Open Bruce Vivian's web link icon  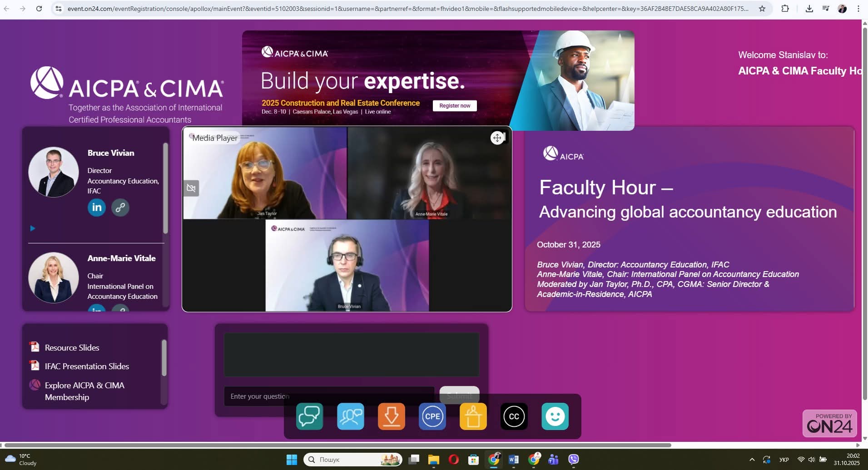[x=120, y=208]
